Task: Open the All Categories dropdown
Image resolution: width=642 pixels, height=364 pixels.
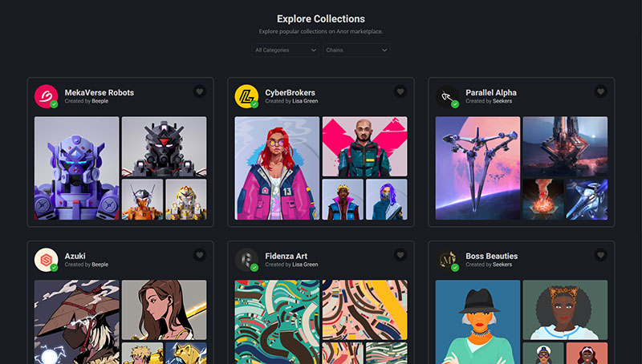Action: pyautogui.click(x=286, y=51)
